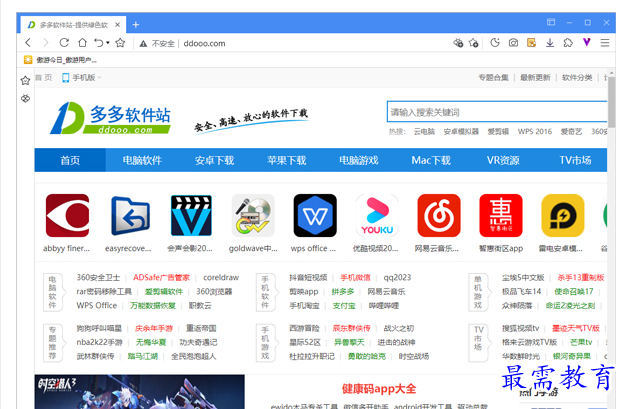Click the sidebar icon below the star
623x409 pixels.
[25, 98]
